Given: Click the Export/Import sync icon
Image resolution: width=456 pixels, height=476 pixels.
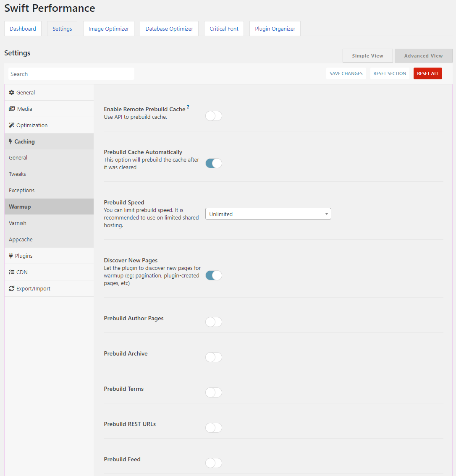Looking at the screenshot, I should (x=11, y=288).
